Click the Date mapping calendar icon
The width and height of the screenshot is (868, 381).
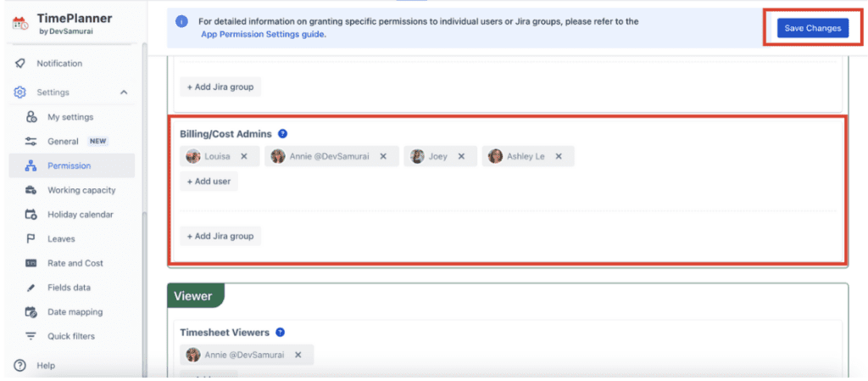[x=31, y=311]
